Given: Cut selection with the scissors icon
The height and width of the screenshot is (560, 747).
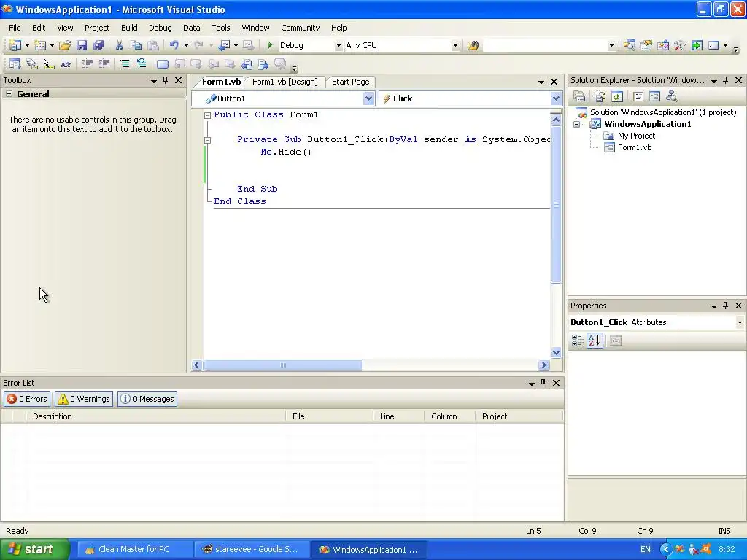Looking at the screenshot, I should pyautogui.click(x=119, y=45).
